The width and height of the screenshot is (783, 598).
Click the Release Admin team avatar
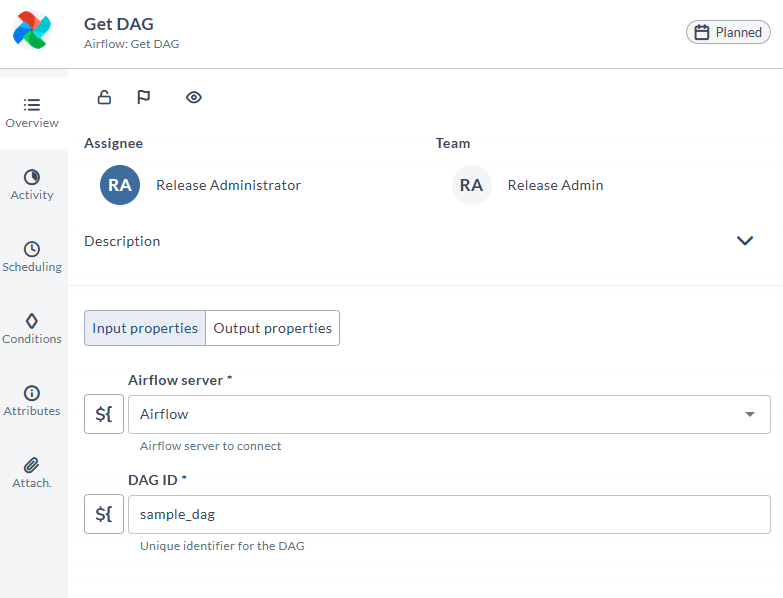(x=471, y=185)
